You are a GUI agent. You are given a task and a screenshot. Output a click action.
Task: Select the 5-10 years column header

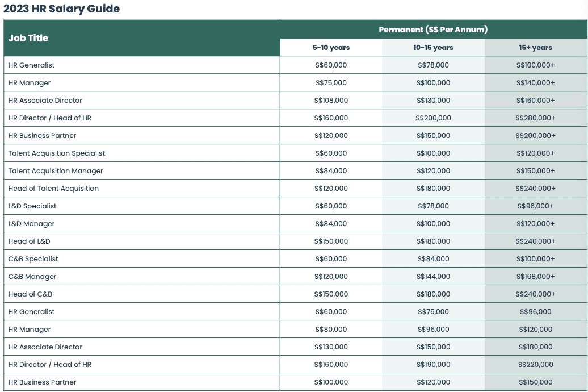(331, 48)
